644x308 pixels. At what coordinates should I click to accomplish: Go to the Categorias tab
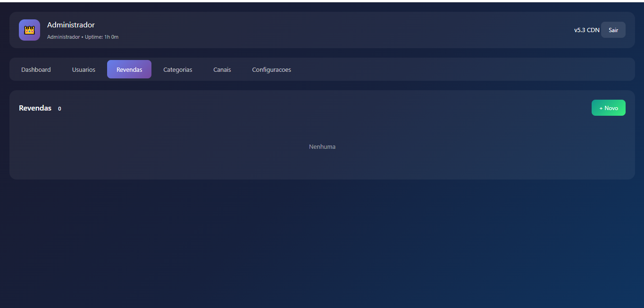(177, 69)
